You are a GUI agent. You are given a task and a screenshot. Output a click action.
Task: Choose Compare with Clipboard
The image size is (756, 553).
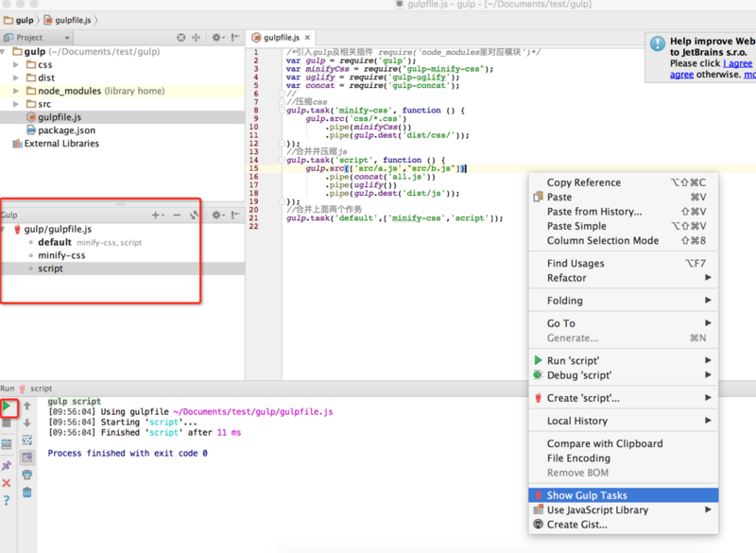[623, 443]
